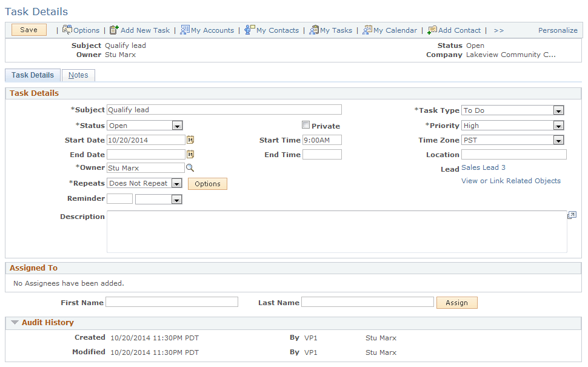This screenshot has height=367, width=588.
Task: Click the Add New Task icon
Action: click(x=114, y=30)
